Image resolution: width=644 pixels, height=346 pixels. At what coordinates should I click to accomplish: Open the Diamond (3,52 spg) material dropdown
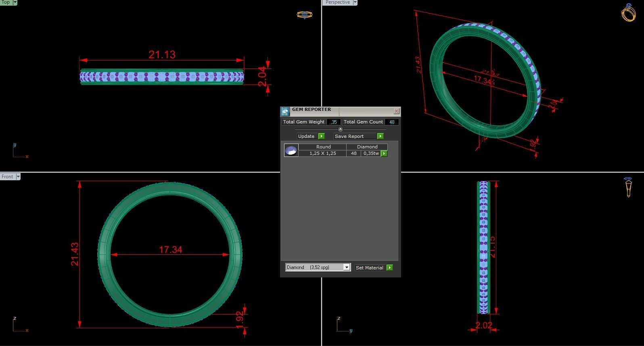346,267
